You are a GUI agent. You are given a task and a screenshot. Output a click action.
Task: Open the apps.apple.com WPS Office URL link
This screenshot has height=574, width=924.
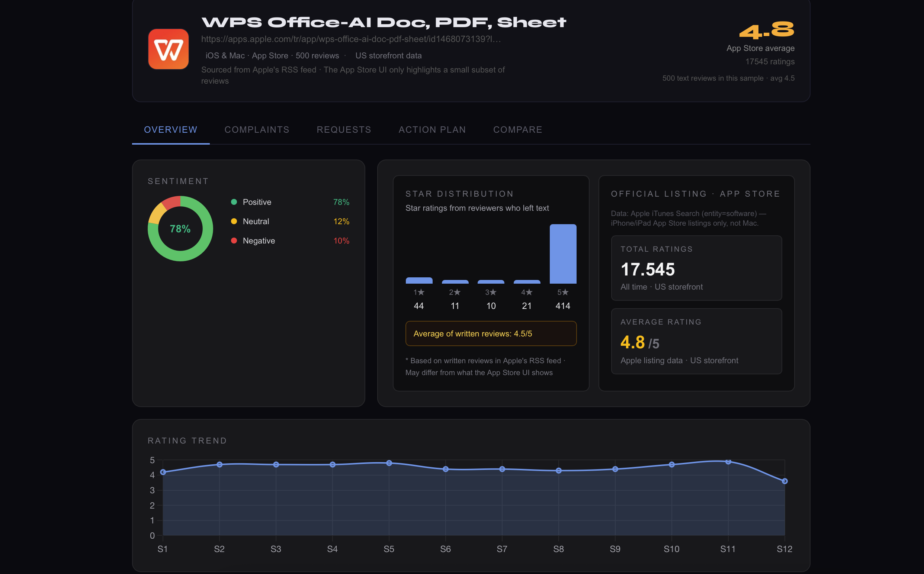[x=351, y=39]
